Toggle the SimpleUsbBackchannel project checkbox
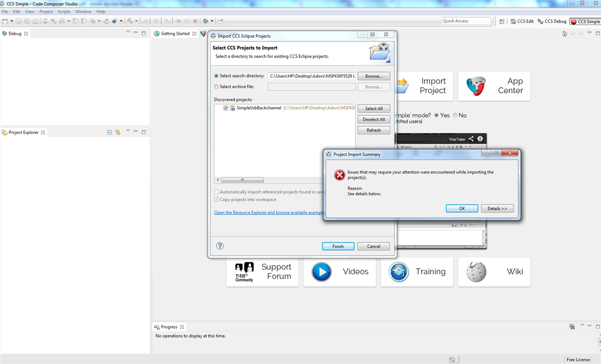The height and width of the screenshot is (364, 601). coord(226,108)
